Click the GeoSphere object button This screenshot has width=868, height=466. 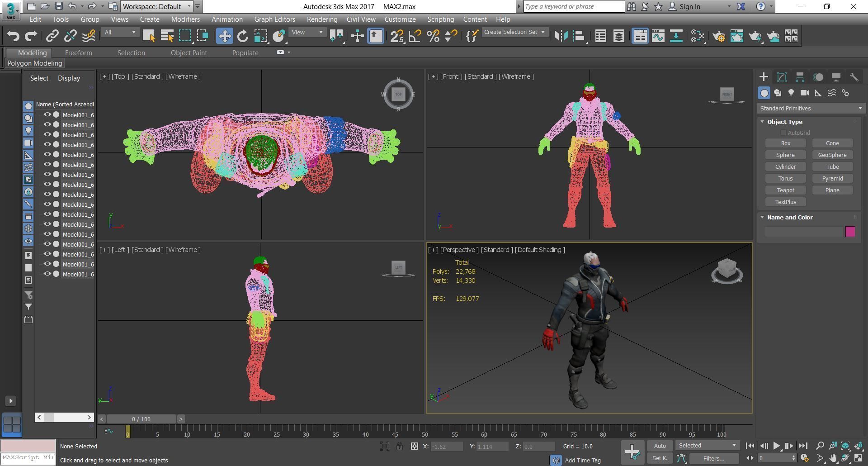click(x=832, y=155)
